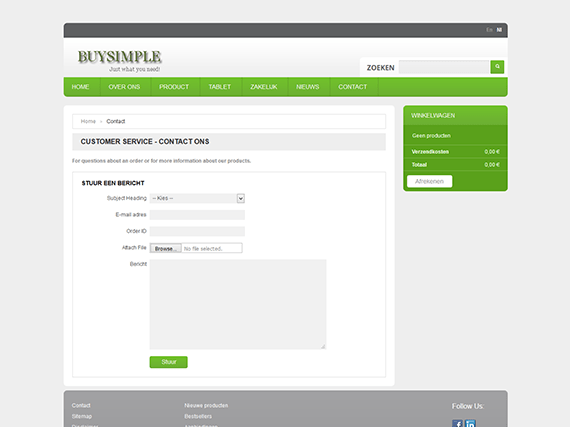Expand the Subject Heading dropdown

197,198
